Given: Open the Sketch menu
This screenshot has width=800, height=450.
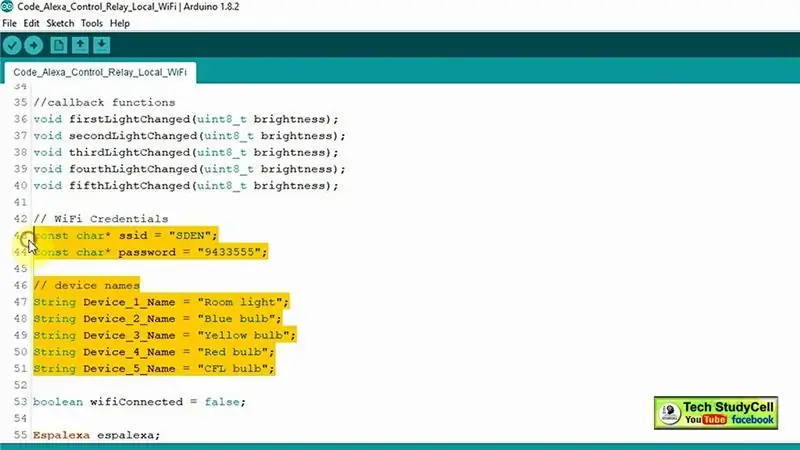Looking at the screenshot, I should coord(60,23).
